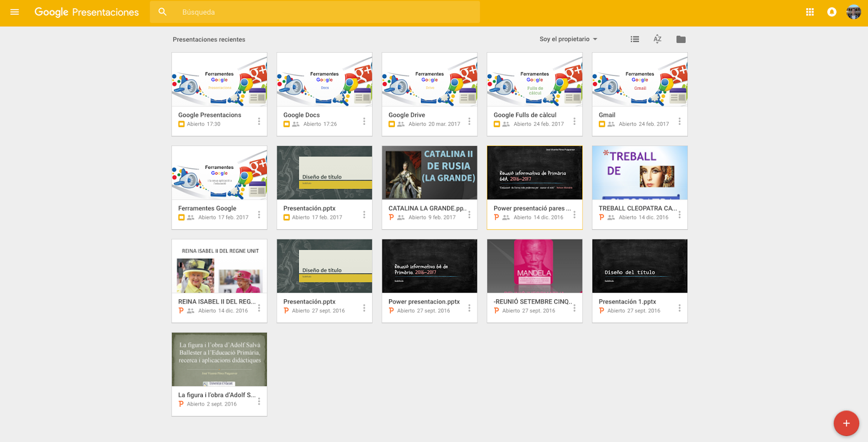The height and width of the screenshot is (442, 868).
Task: Open more options for Gmail presentation
Action: [679, 122]
